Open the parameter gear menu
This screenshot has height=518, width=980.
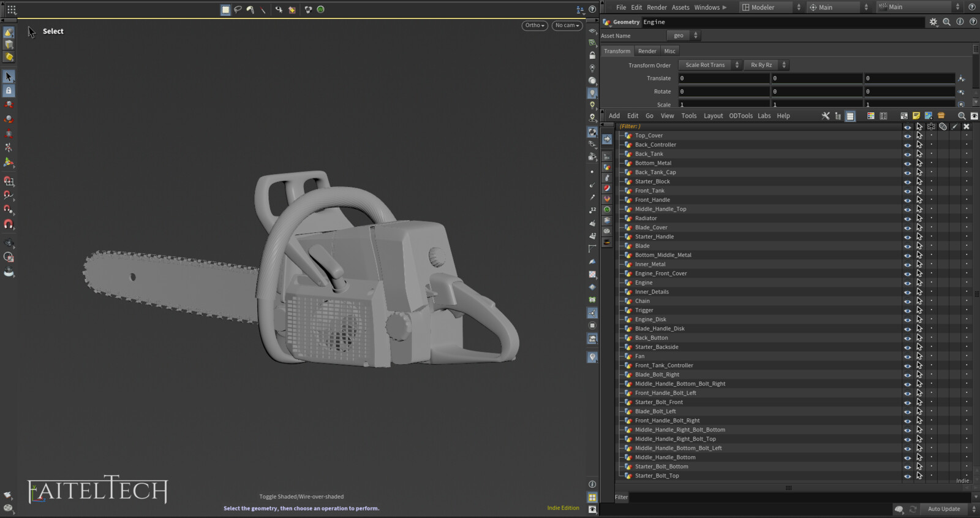(933, 21)
